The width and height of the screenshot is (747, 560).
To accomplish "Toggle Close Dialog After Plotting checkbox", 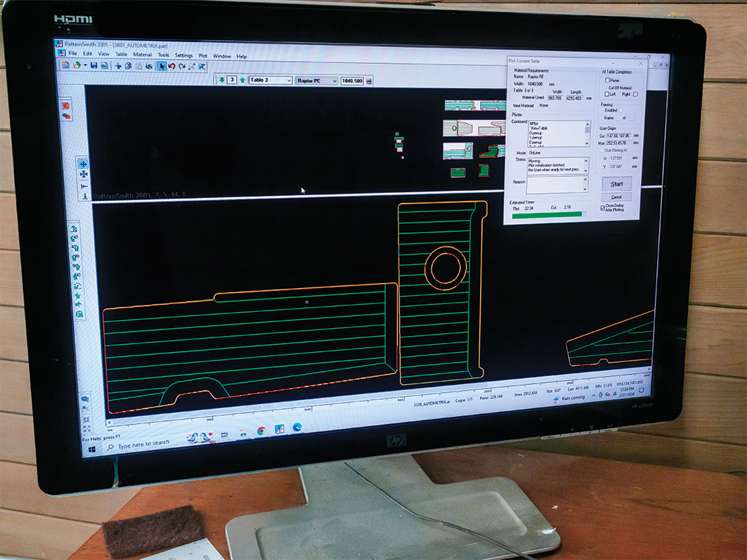I will pos(603,208).
